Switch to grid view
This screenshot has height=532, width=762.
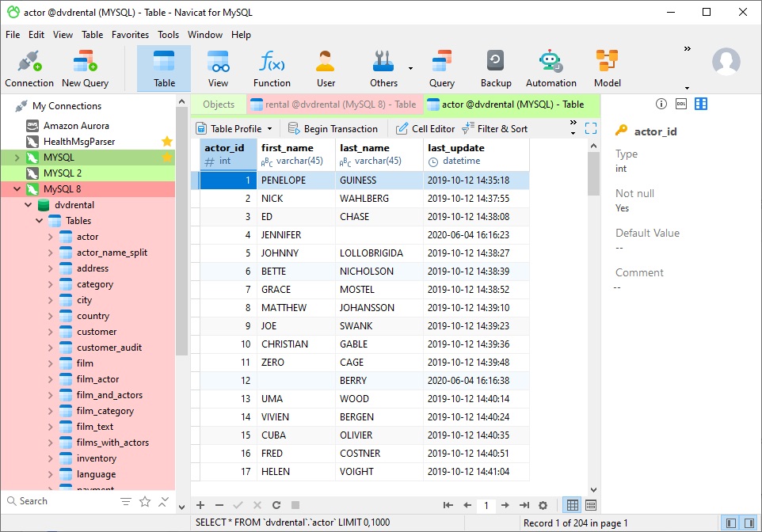[573, 505]
